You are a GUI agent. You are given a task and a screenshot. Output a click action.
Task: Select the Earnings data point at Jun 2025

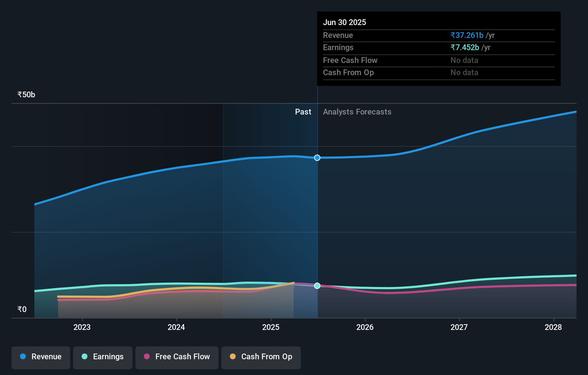click(317, 286)
